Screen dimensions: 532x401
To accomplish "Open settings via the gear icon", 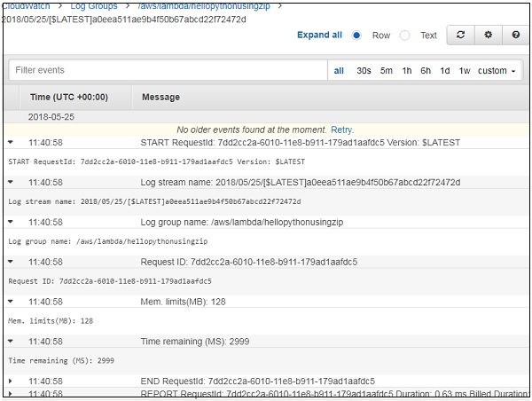I will coord(488,35).
